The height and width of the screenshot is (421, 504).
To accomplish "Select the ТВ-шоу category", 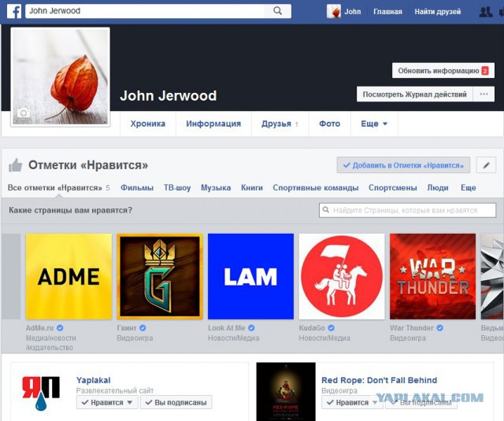I will (x=177, y=187).
